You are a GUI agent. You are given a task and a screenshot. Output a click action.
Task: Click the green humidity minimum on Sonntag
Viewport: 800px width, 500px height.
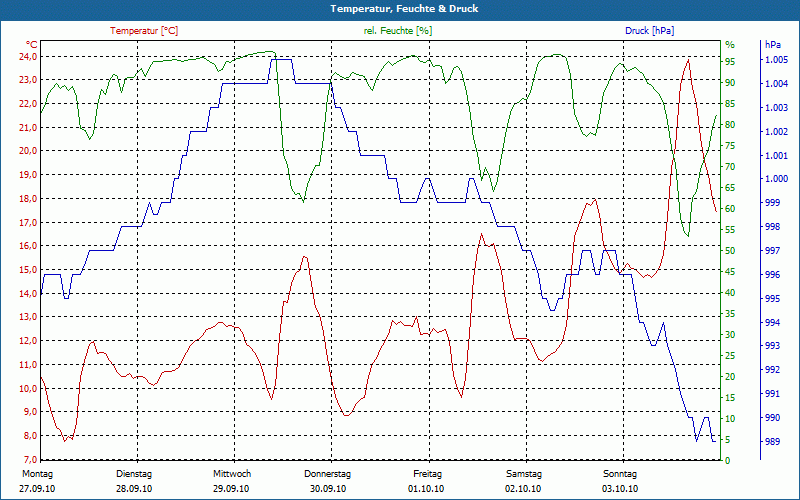coord(688,235)
